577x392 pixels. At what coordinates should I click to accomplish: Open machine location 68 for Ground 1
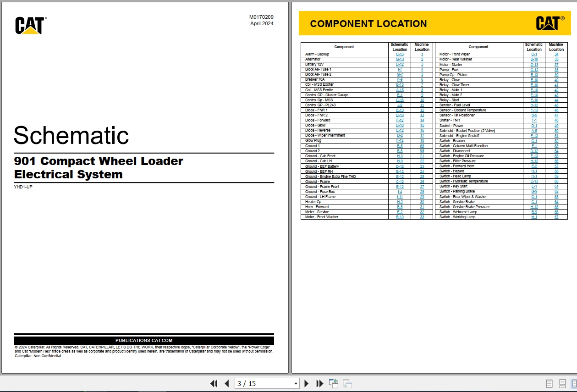(x=422, y=146)
